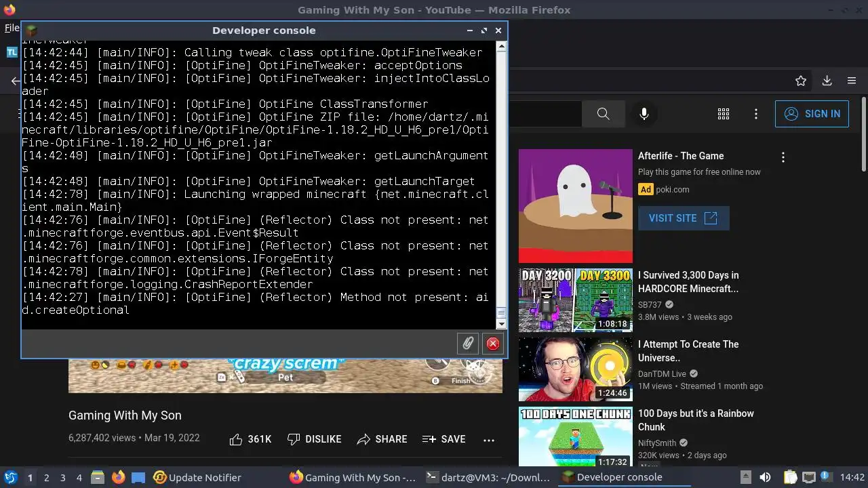Screen dimensions: 868x488
Task: Click the 'Afterlife - The Game' ad title
Action: click(681, 156)
